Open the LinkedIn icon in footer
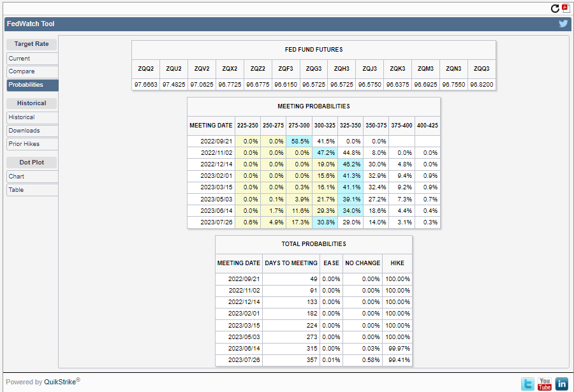 click(561, 384)
